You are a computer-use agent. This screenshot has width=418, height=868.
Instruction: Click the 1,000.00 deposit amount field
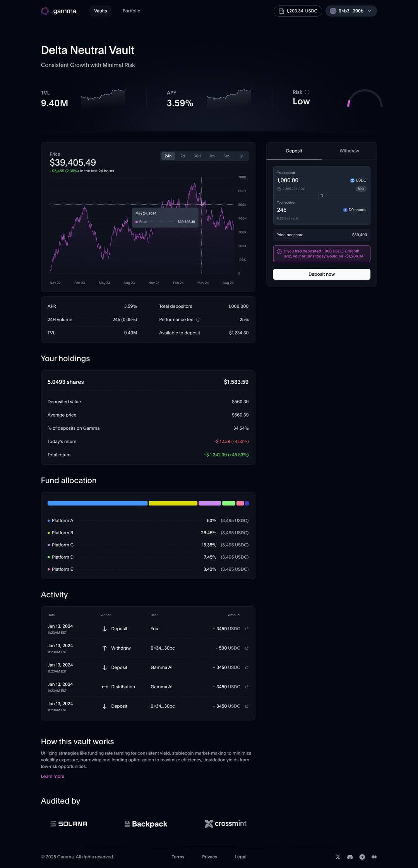tap(288, 180)
